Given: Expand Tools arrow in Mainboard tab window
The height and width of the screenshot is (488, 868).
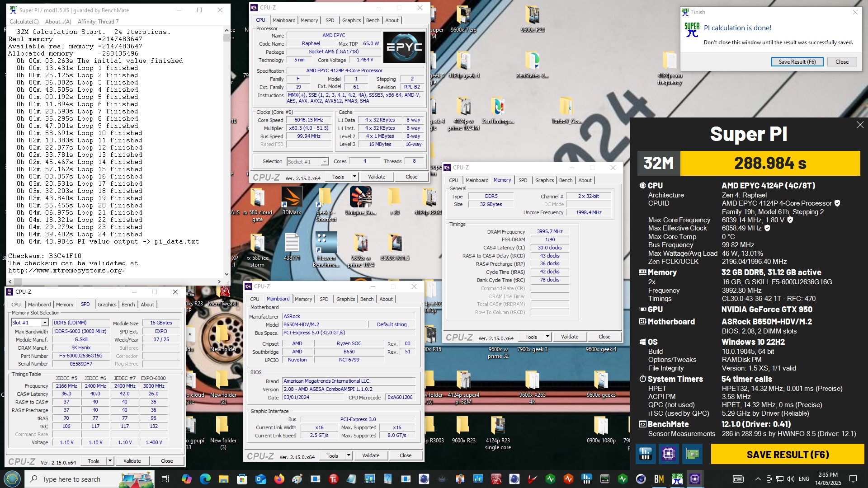Looking at the screenshot, I should [349, 455].
